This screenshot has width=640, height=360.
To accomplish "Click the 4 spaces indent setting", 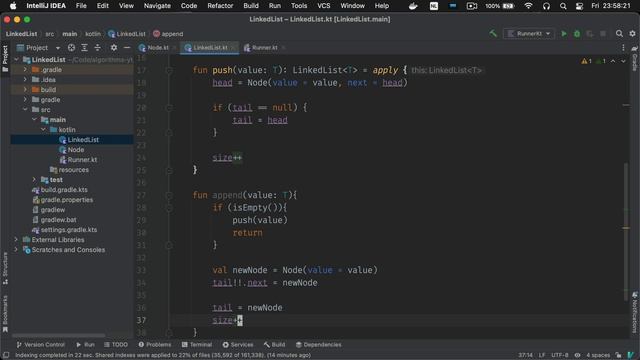I will (598, 355).
